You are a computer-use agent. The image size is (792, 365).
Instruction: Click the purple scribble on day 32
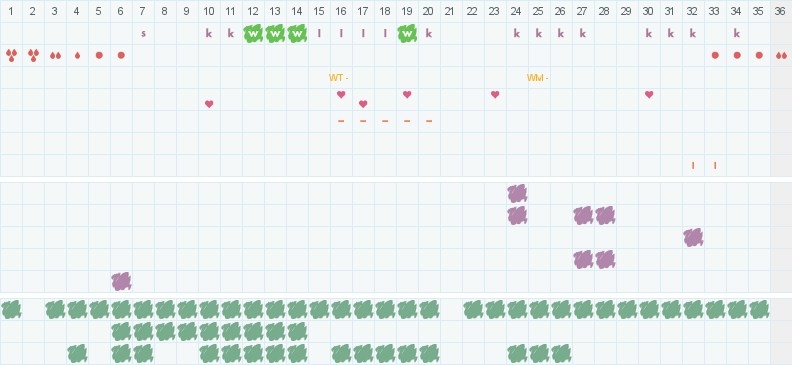pos(694,237)
